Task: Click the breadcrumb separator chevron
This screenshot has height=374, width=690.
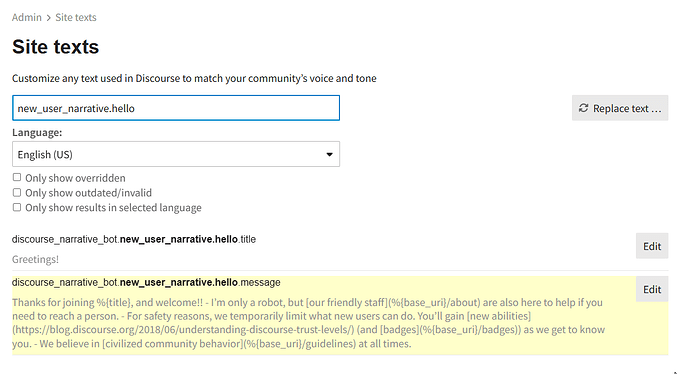Action: pyautogui.click(x=48, y=18)
